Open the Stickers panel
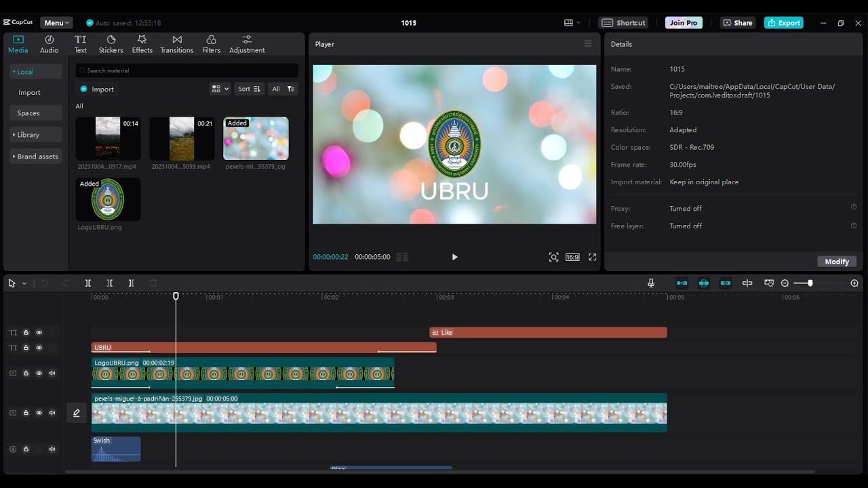The width and height of the screenshot is (868, 488). pos(111,44)
